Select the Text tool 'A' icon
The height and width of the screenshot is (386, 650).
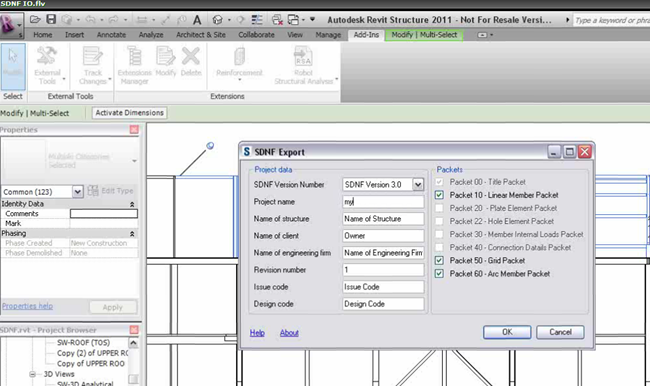pos(197,19)
